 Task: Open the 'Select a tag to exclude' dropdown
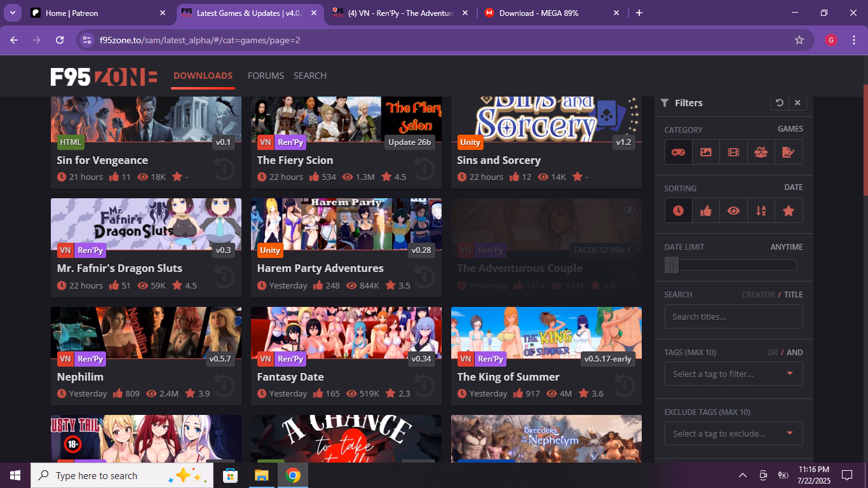click(x=733, y=433)
